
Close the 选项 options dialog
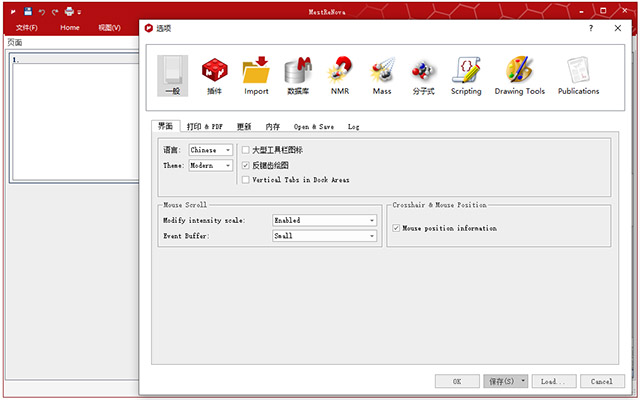click(618, 28)
